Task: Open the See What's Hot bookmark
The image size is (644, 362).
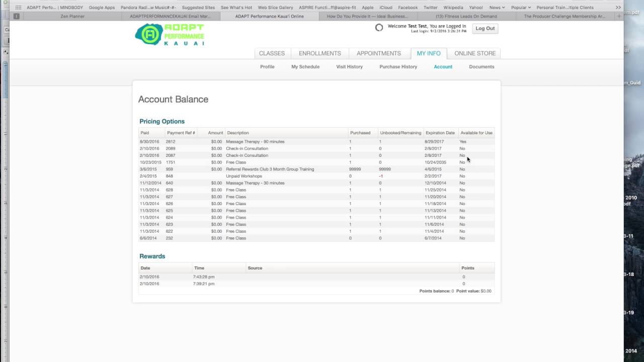Action: click(236, 8)
